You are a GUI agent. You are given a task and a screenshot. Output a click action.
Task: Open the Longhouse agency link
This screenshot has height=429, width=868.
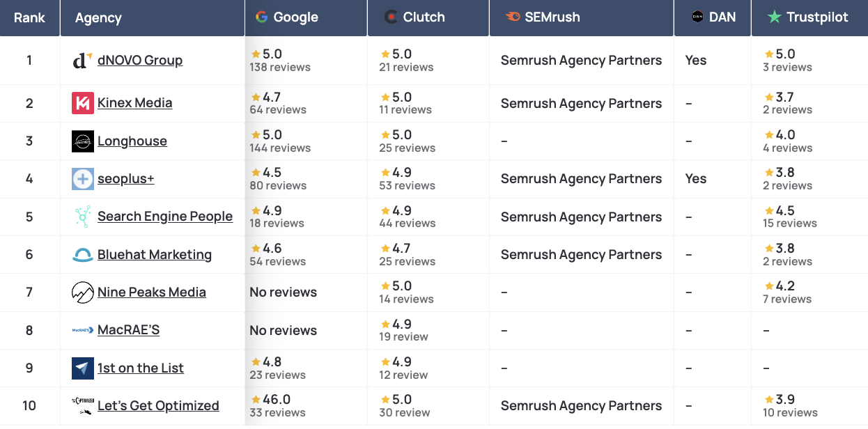[132, 141]
